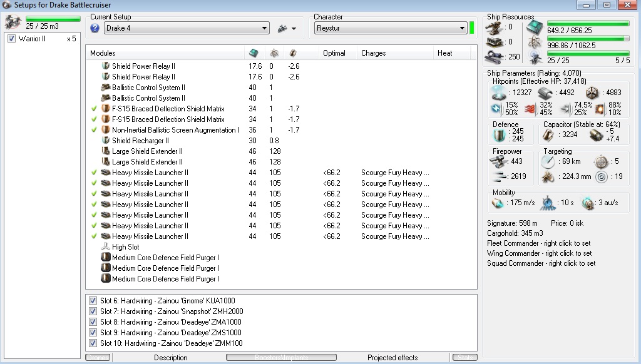
Task: Click the CPU column header icon
Action: click(x=254, y=53)
